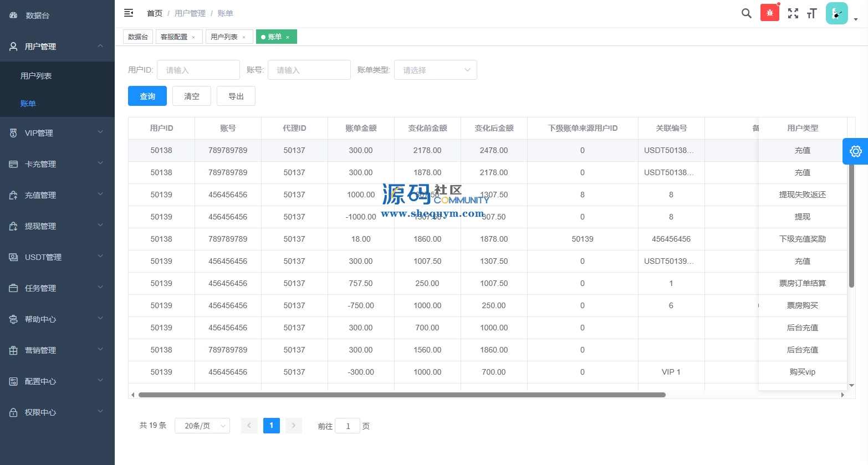Click the search magnifier icon in header

746,13
